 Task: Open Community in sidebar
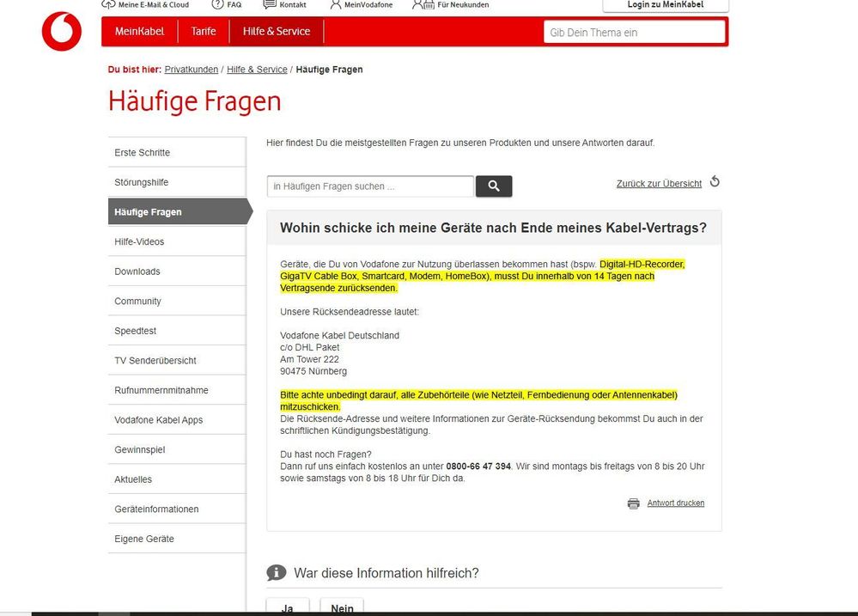pyautogui.click(x=177, y=301)
